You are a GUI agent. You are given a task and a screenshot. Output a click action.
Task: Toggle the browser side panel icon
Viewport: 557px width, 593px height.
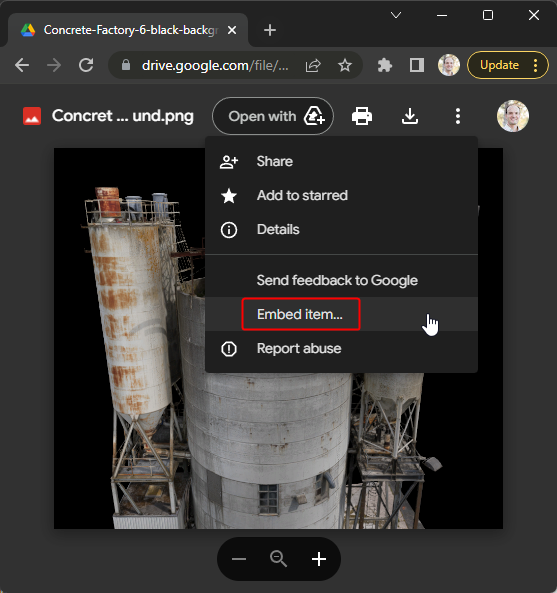click(x=417, y=65)
